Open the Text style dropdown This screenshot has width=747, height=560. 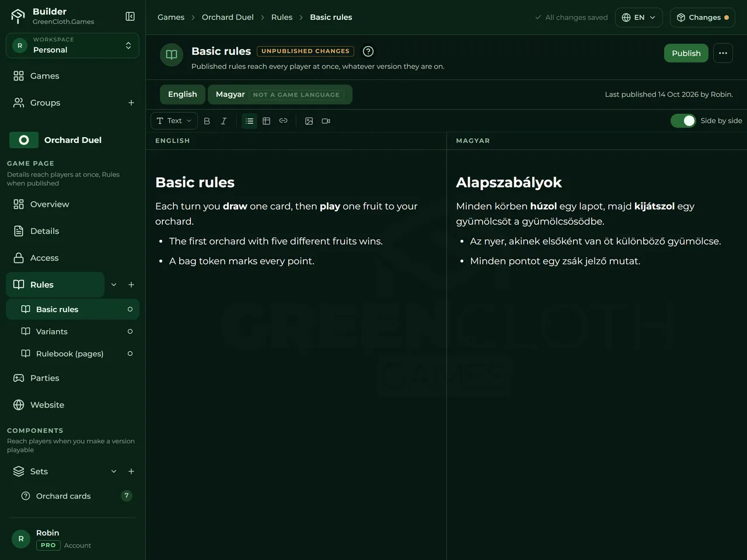point(174,121)
